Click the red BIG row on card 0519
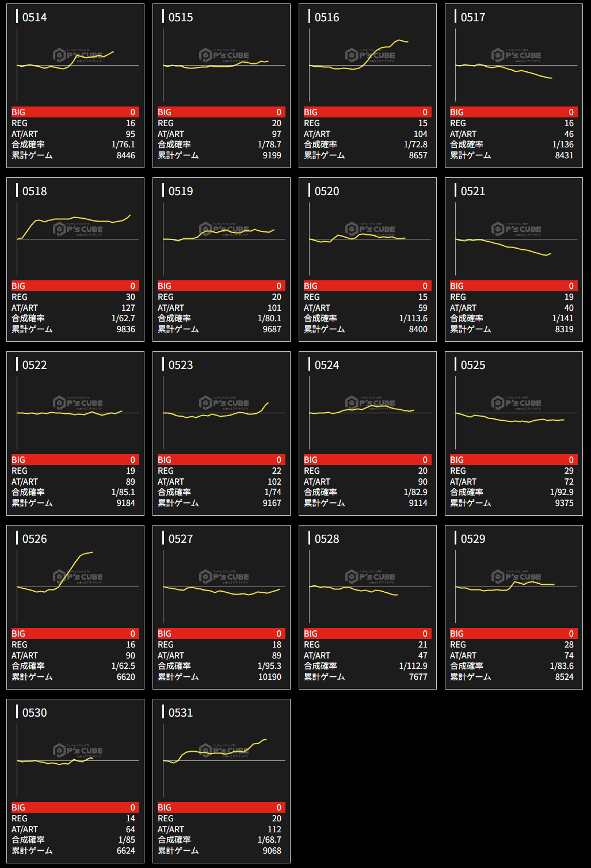This screenshot has height=868, width=591. (x=222, y=286)
